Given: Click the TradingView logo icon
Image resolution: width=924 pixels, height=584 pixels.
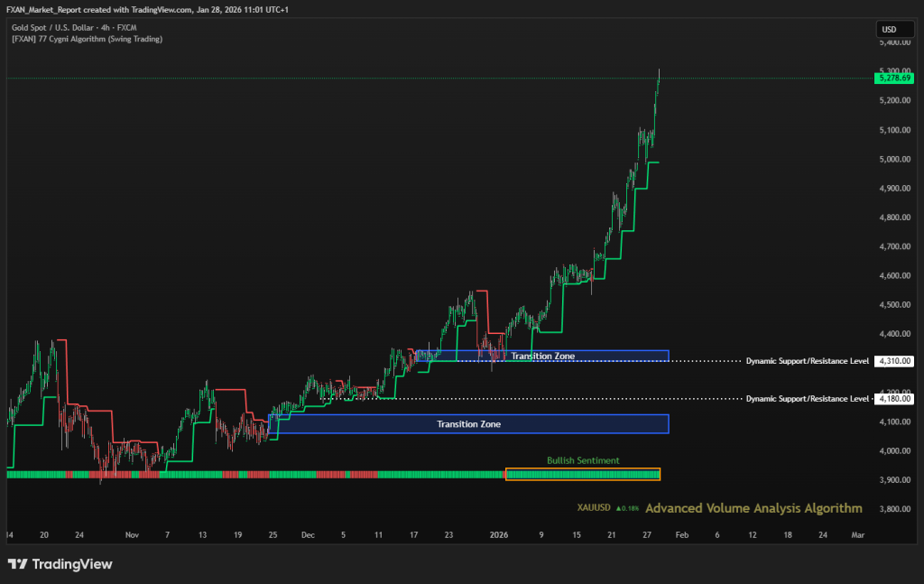Looking at the screenshot, I should point(17,564).
